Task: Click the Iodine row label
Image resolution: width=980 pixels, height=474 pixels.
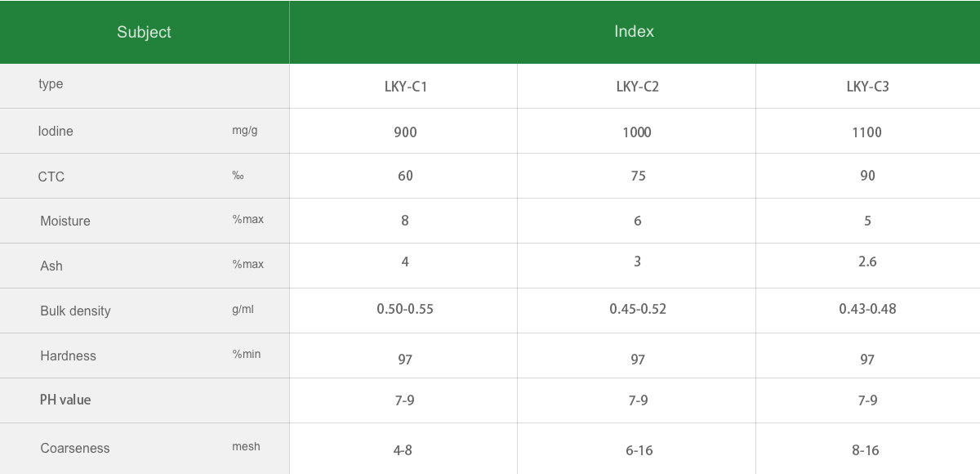Action: pyautogui.click(x=56, y=132)
